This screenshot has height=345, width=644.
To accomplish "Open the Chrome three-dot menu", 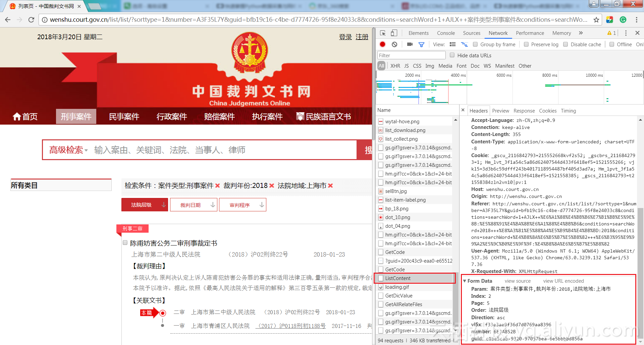I will [x=636, y=20].
